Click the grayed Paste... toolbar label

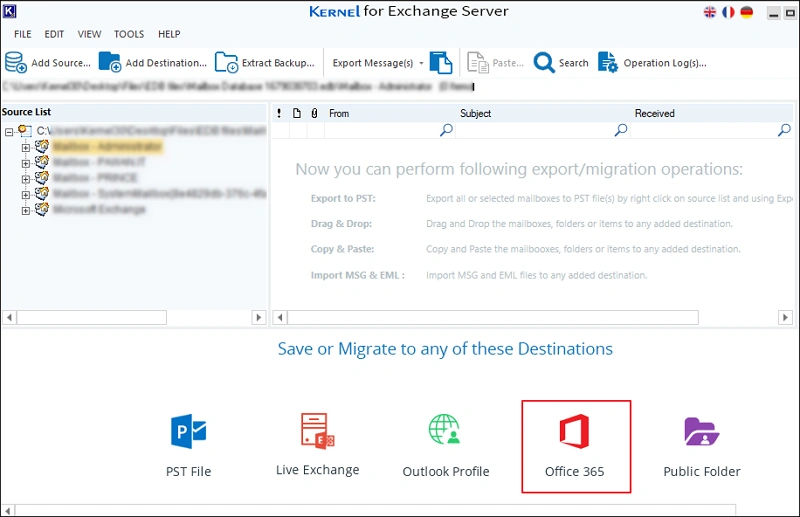(508, 63)
